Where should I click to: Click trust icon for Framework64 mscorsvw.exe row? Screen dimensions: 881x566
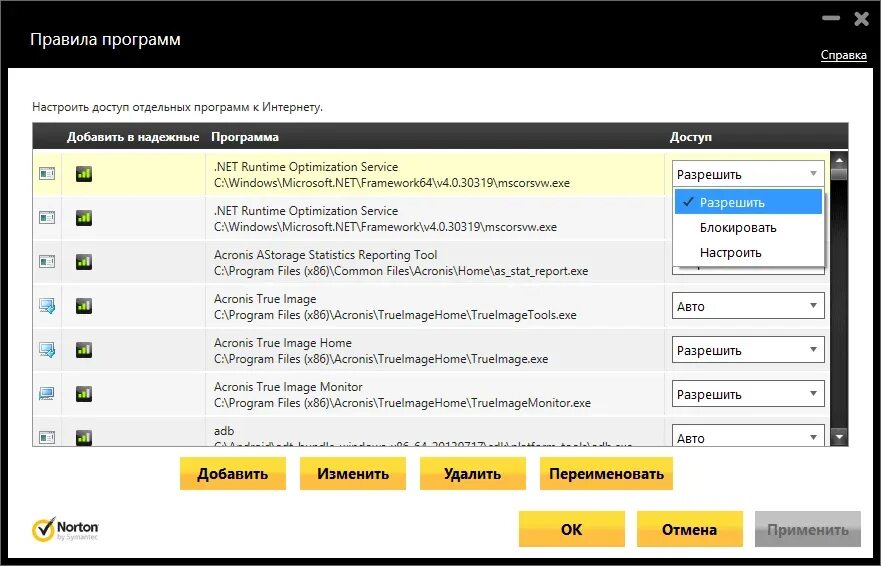[x=47, y=174]
